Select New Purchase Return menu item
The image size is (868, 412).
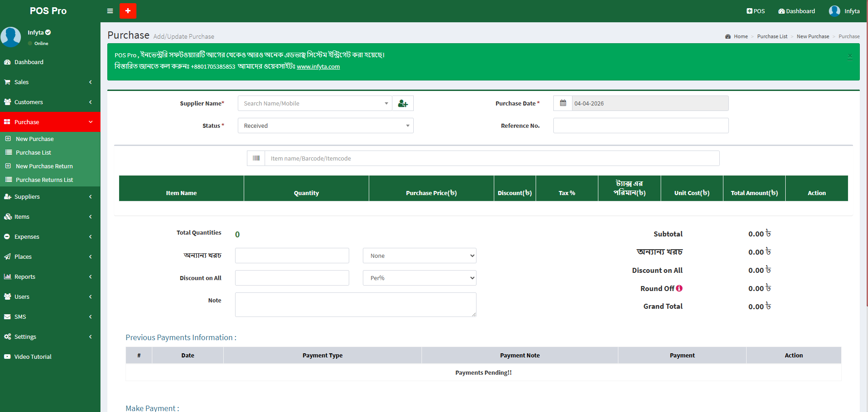44,166
